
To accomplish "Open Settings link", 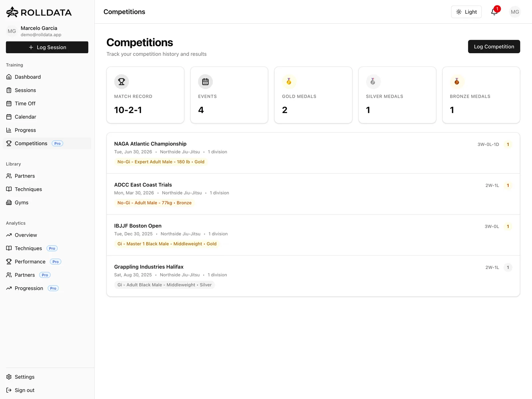I will [x=47, y=377].
